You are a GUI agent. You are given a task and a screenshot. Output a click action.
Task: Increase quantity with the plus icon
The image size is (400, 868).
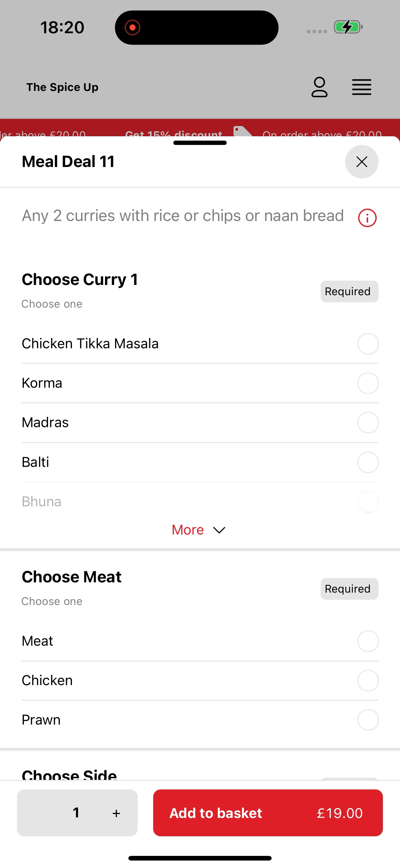(x=116, y=813)
